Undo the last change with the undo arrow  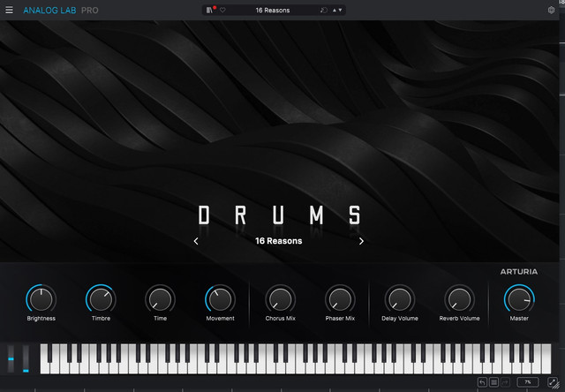[482, 382]
